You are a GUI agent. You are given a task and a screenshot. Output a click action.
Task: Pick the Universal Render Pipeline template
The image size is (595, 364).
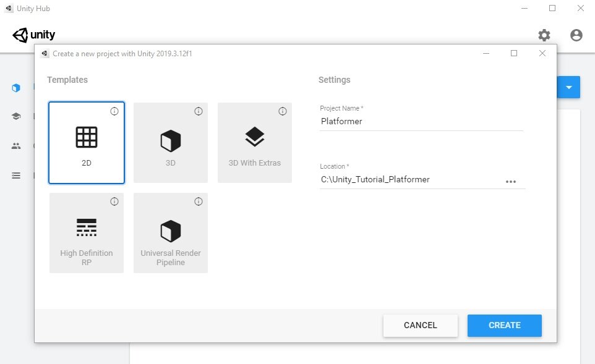(x=170, y=233)
